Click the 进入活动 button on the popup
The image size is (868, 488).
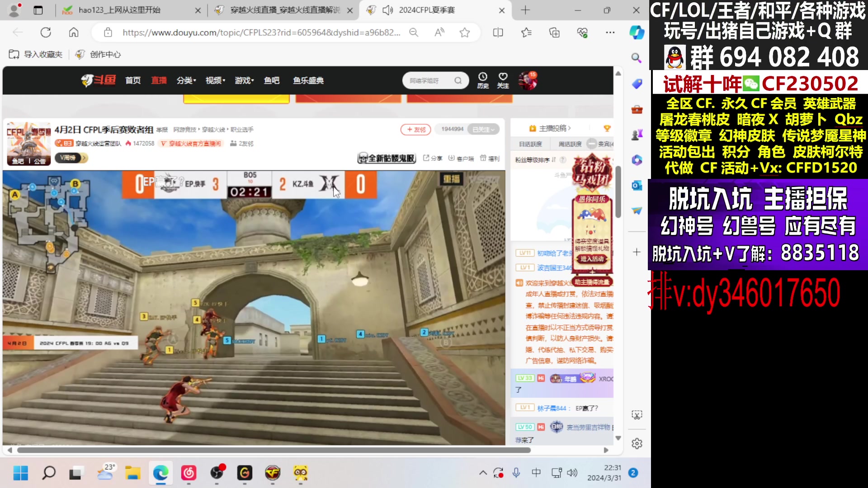point(592,259)
